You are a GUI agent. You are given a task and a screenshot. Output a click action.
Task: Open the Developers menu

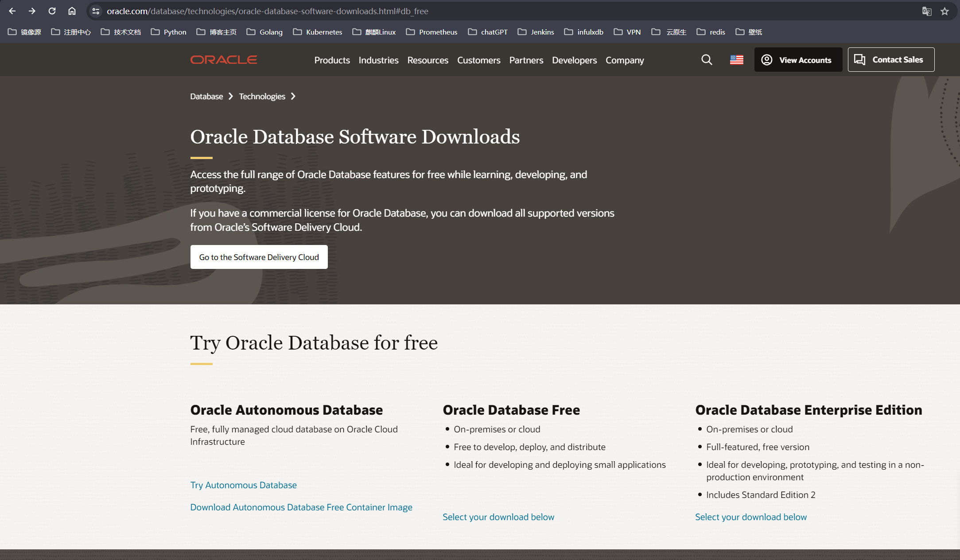click(x=574, y=60)
